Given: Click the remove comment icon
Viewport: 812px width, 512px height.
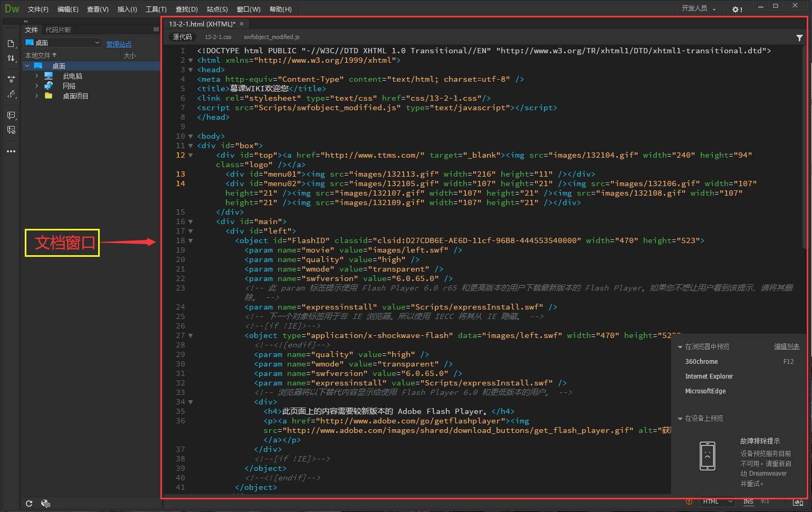Looking at the screenshot, I should click(11, 130).
